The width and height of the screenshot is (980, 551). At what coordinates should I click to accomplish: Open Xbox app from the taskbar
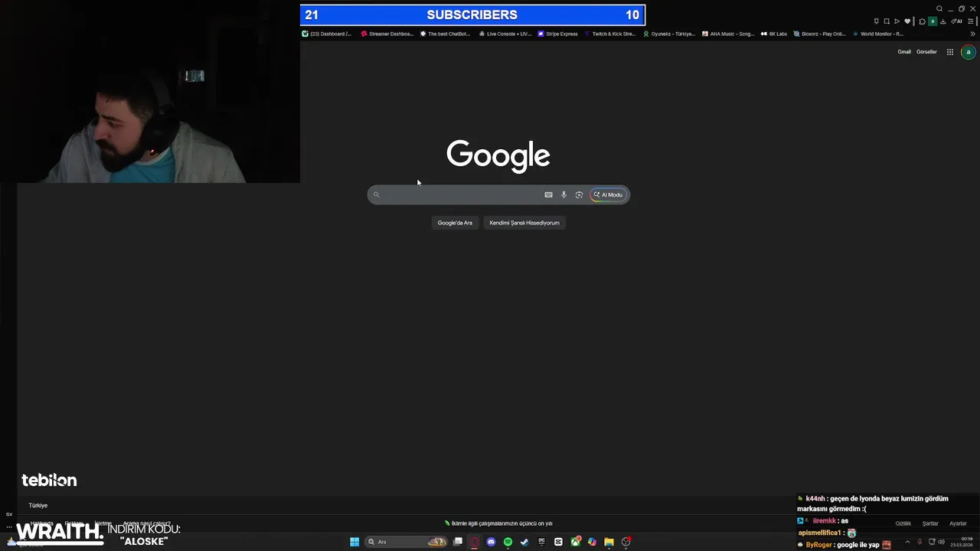[x=575, y=542]
